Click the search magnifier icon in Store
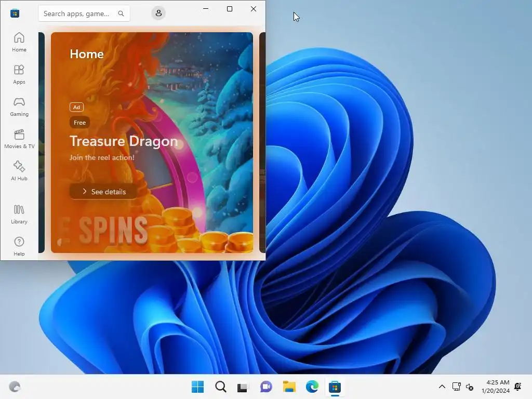The height and width of the screenshot is (399, 532). [121, 14]
